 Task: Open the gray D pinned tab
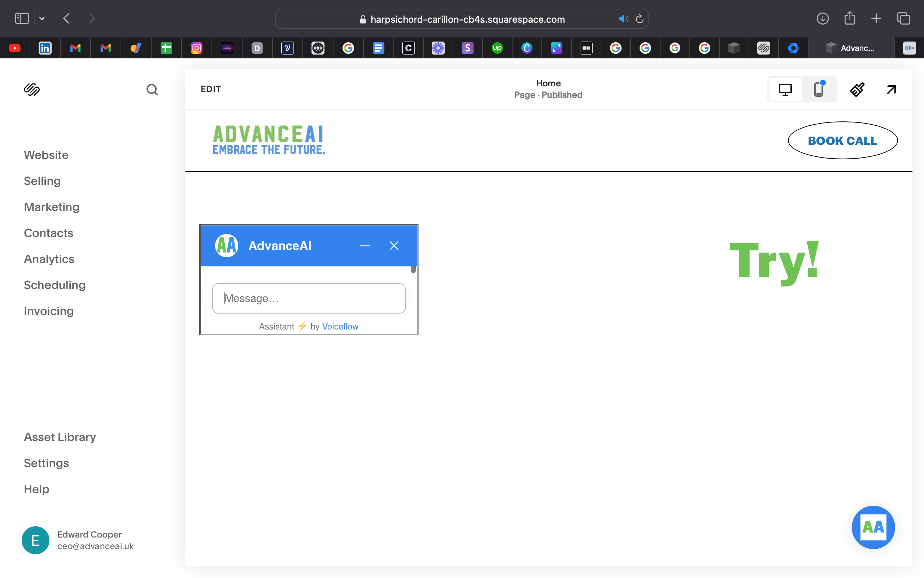click(257, 48)
